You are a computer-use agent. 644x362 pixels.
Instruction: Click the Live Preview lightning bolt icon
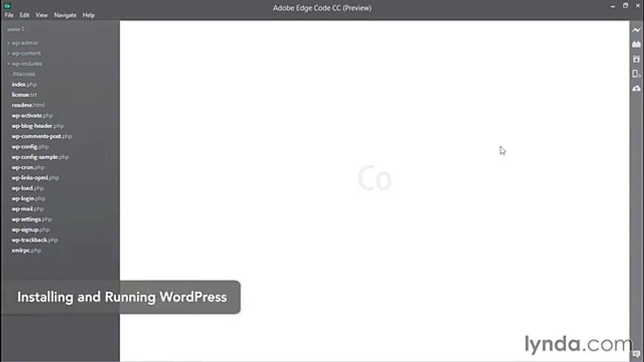636,30
